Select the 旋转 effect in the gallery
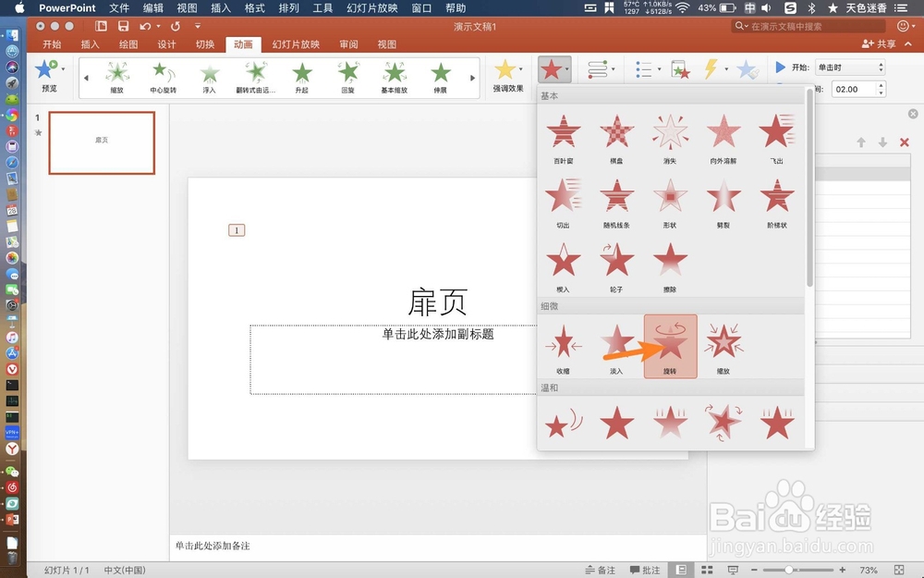Viewport: 924px width, 578px height. point(669,345)
